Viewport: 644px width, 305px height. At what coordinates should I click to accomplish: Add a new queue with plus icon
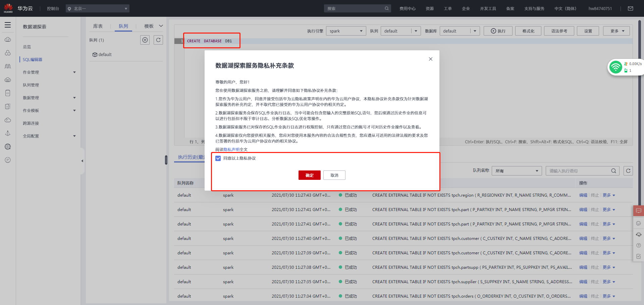(145, 40)
